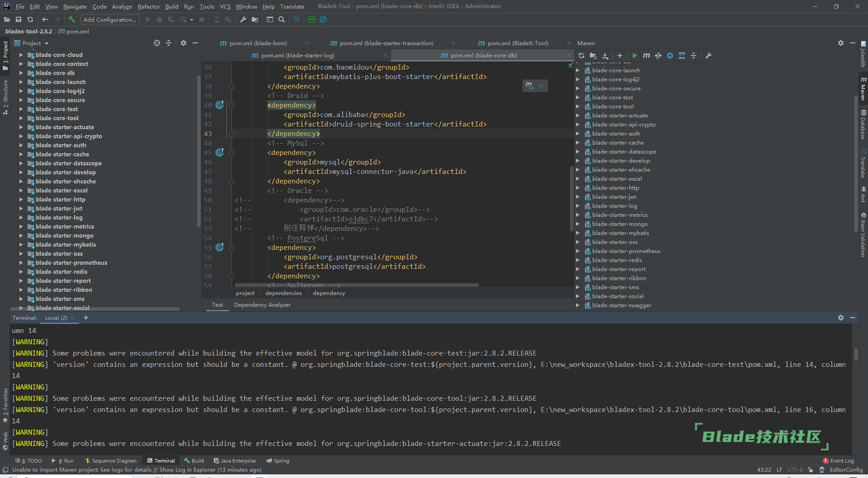
Task: Add a new terminal session tab
Action: [x=86, y=318]
